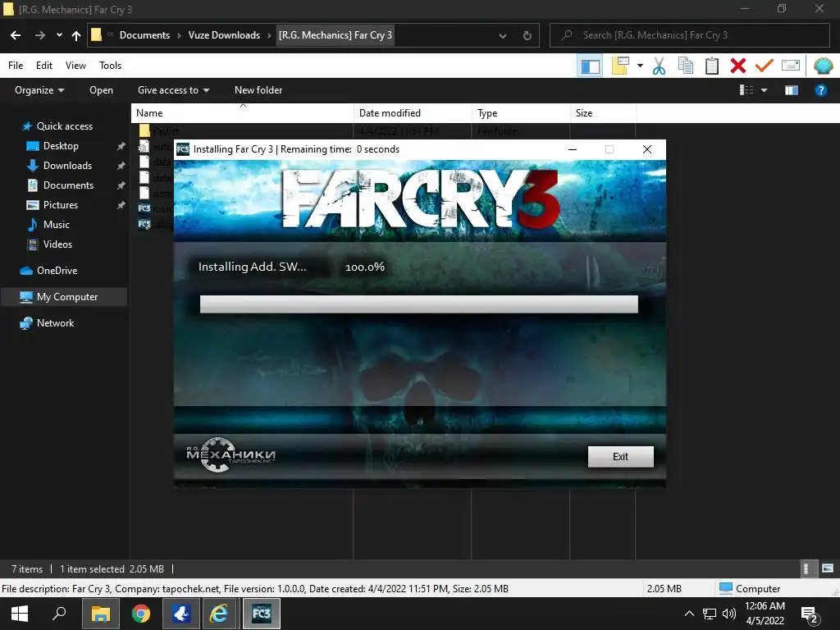
Task: Click the red X Delete icon
Action: (x=737, y=66)
